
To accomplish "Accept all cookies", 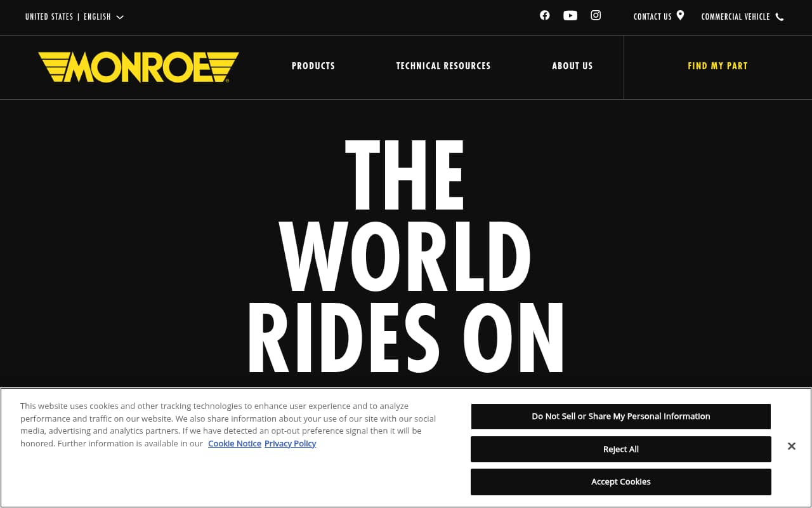I will 620,481.
